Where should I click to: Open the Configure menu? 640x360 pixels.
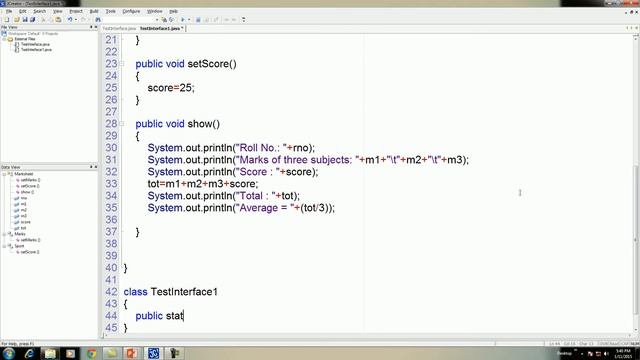[131, 11]
